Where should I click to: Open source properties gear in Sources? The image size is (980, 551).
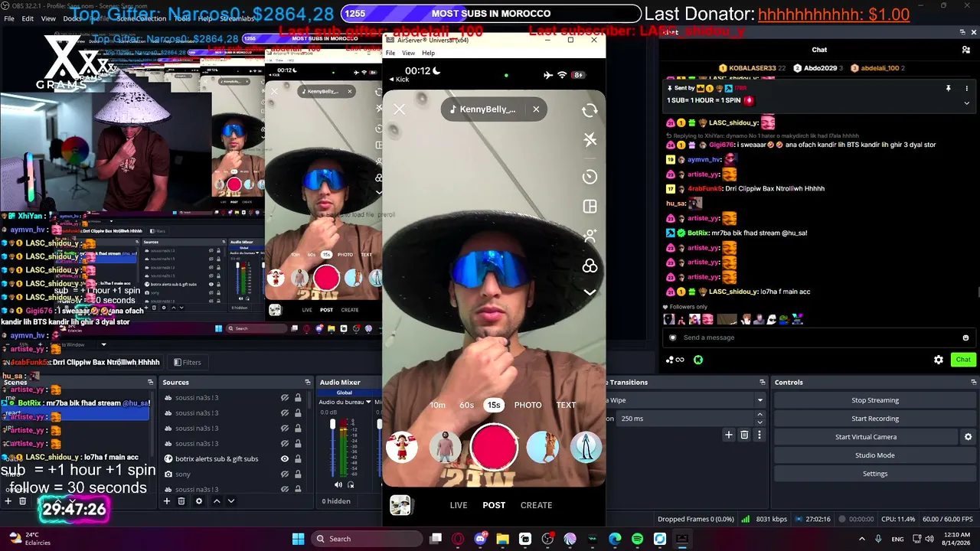[x=199, y=501]
